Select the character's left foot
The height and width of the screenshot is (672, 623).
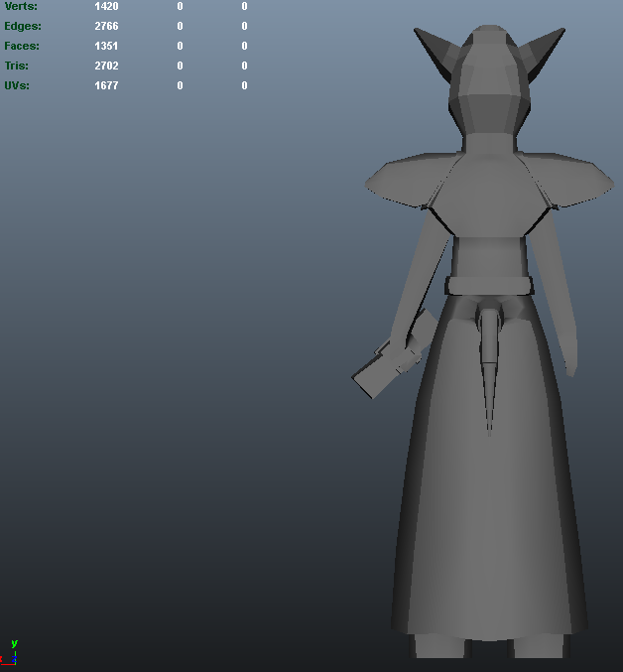(x=439, y=647)
